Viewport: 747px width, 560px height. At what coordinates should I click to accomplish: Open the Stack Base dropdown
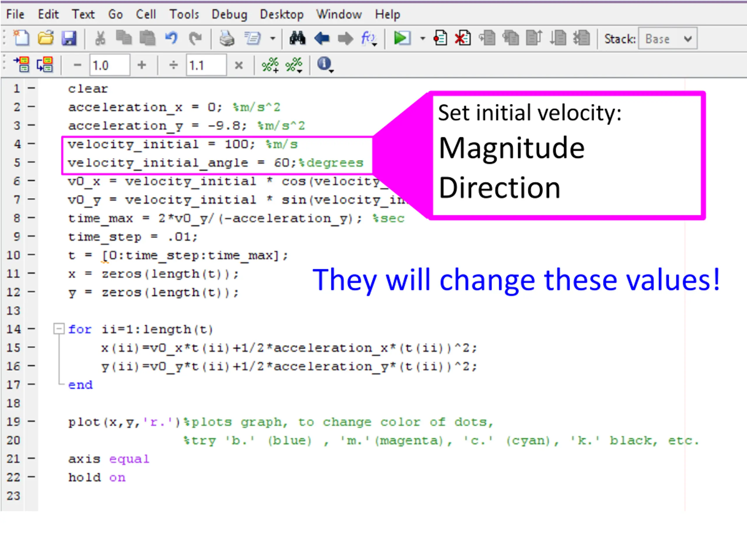[668, 38]
